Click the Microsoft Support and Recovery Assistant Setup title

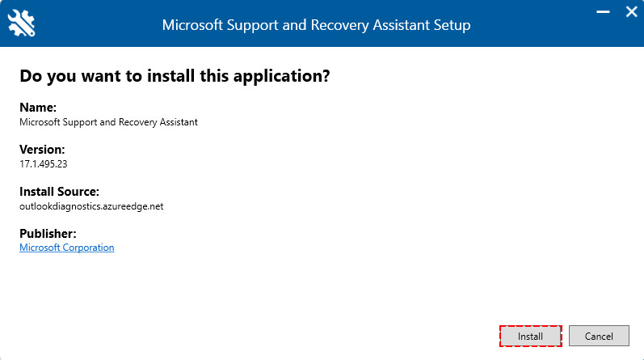pyautogui.click(x=316, y=25)
